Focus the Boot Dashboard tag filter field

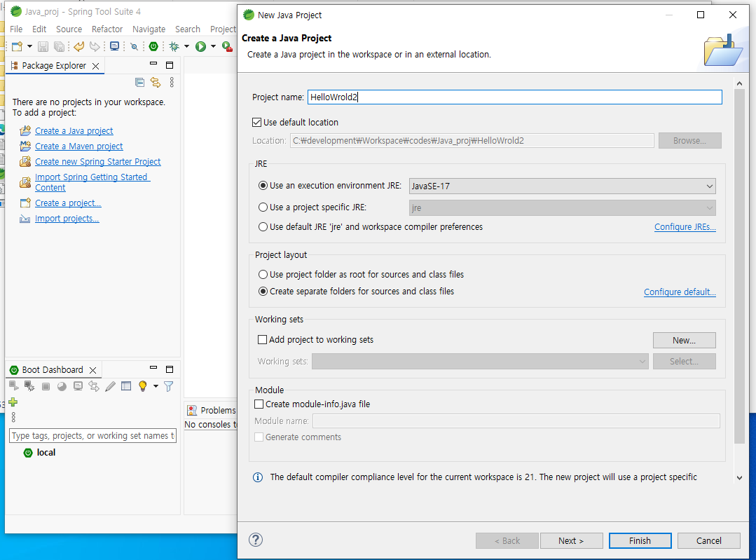[92, 435]
